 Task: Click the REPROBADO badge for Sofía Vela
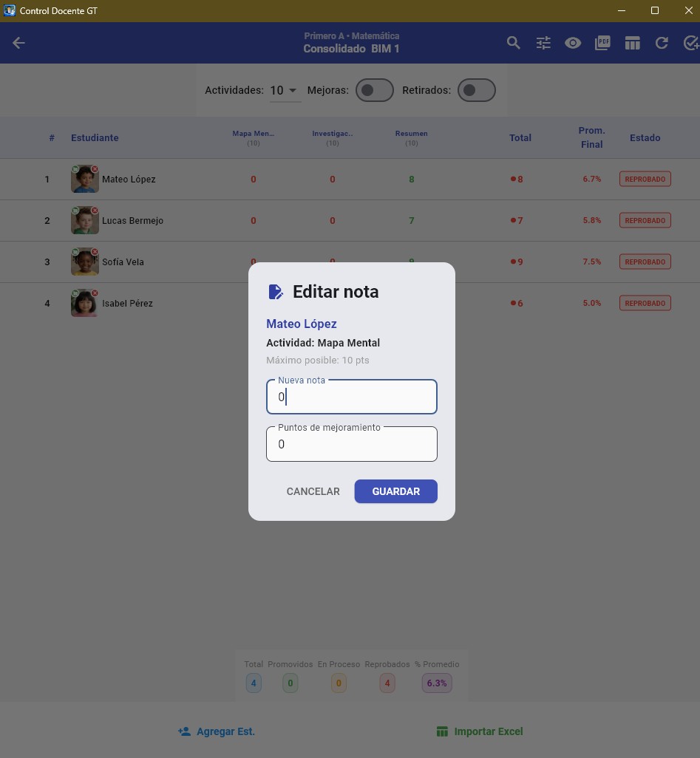click(645, 262)
